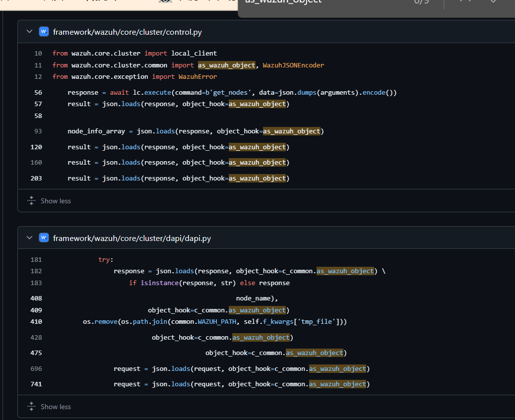Go to line 182 in dapi.py
515x420 pixels.
(36, 271)
